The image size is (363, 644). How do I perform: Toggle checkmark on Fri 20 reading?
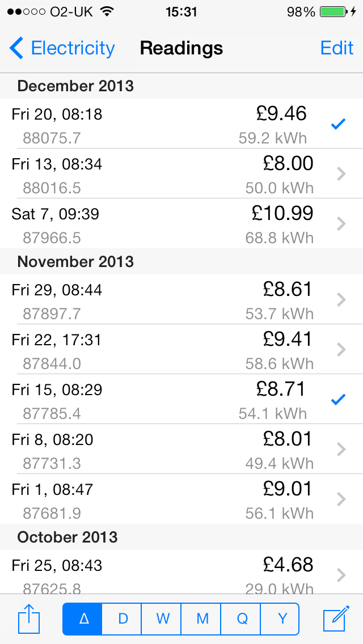click(338, 125)
